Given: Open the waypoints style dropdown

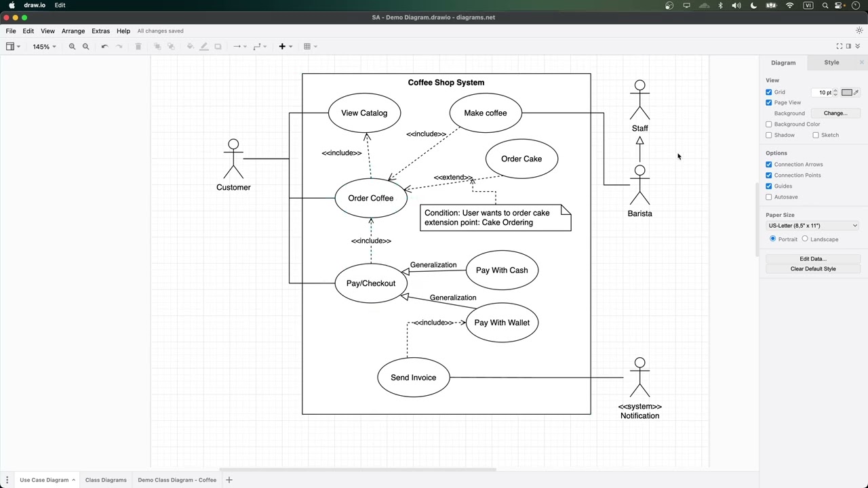Looking at the screenshot, I should pyautogui.click(x=259, y=47).
